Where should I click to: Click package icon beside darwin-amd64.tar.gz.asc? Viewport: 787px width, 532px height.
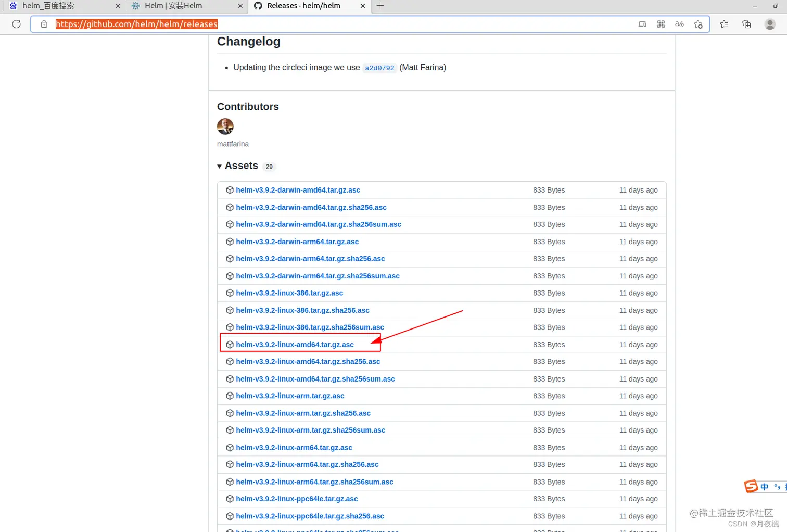(230, 190)
